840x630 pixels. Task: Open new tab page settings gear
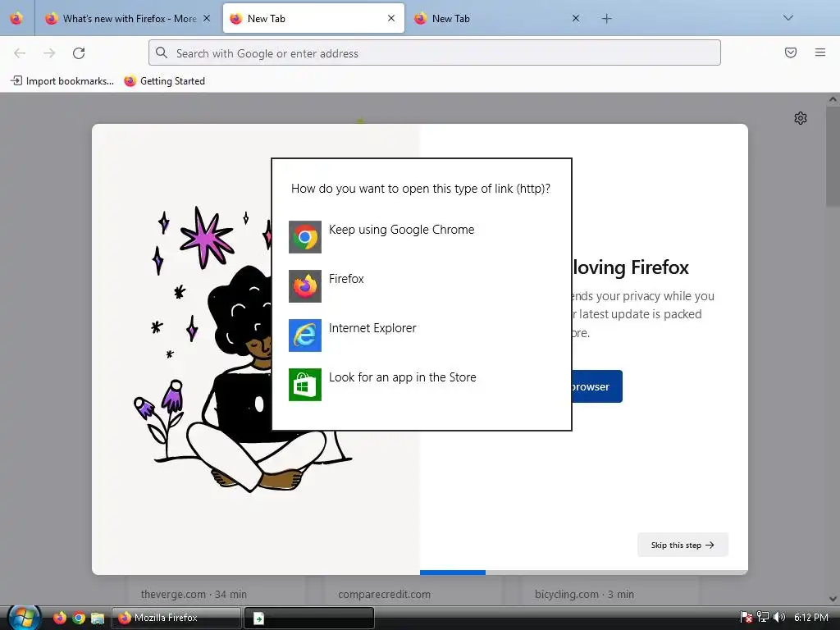click(801, 118)
